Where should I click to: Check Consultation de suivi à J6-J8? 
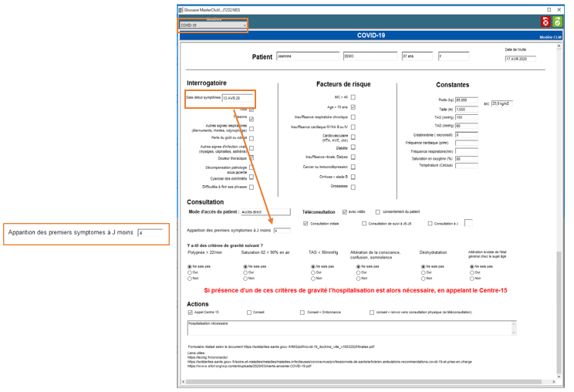pos(364,224)
